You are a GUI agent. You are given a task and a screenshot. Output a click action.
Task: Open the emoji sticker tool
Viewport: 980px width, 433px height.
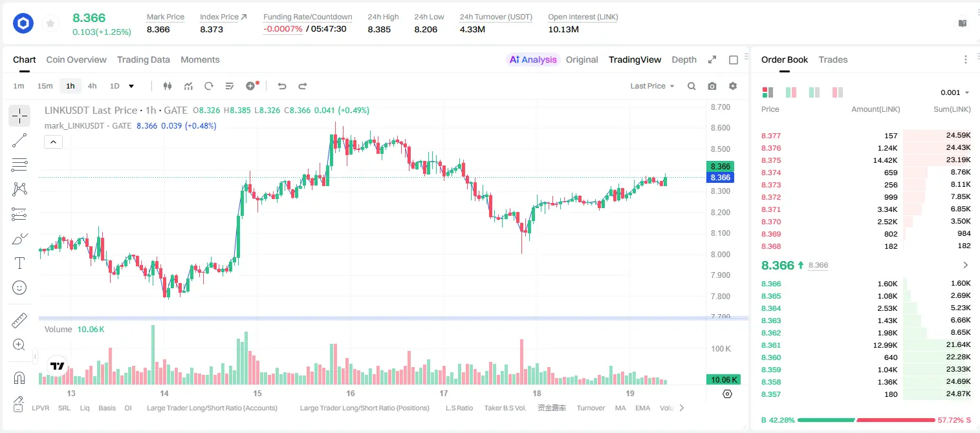tap(19, 288)
